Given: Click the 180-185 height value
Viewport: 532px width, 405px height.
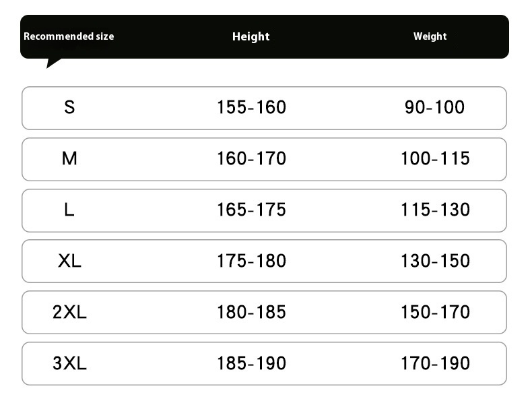Looking at the screenshot, I should click(x=251, y=312).
